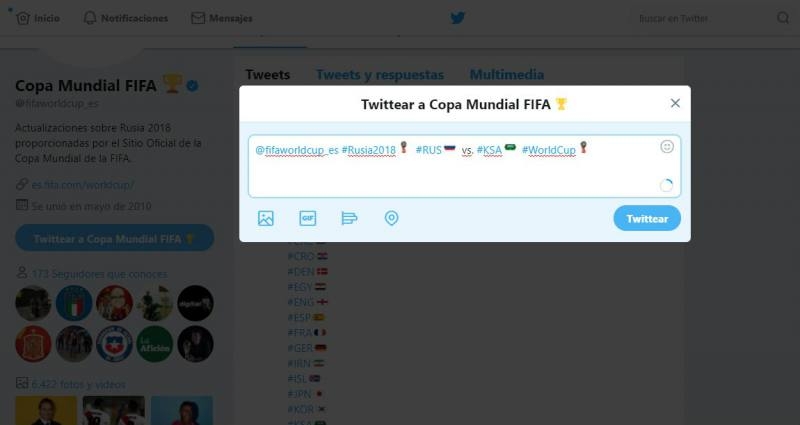Open Mensajes
The image size is (800, 425).
pos(221,18)
